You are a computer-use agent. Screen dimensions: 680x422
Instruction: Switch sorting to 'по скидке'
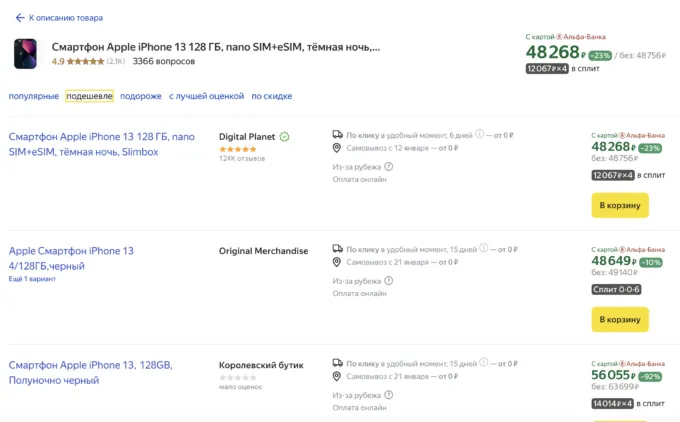coord(271,96)
